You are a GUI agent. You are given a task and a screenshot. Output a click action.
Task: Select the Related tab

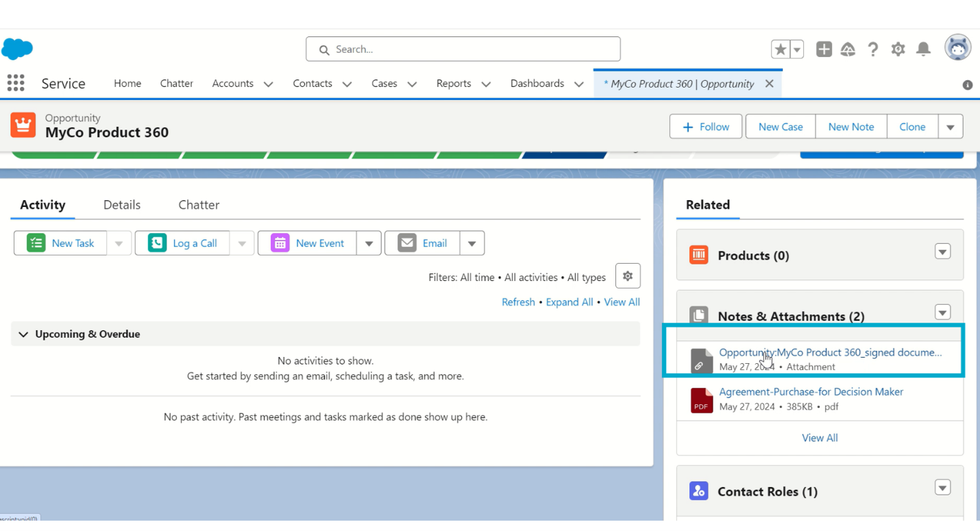[x=708, y=205]
